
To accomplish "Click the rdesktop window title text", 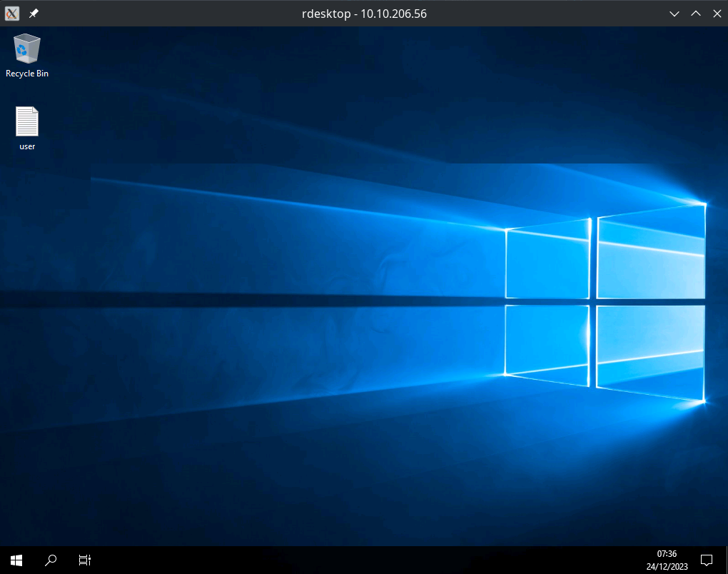I will tap(365, 13).
